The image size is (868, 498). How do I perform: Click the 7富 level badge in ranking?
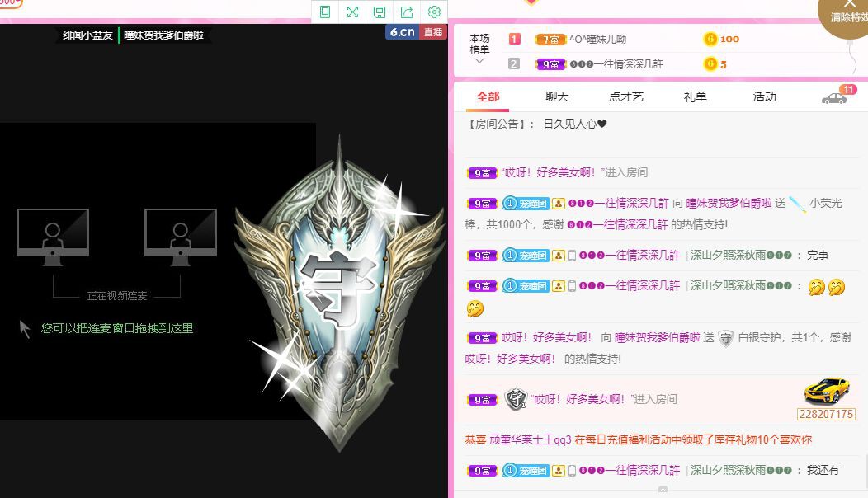(550, 40)
